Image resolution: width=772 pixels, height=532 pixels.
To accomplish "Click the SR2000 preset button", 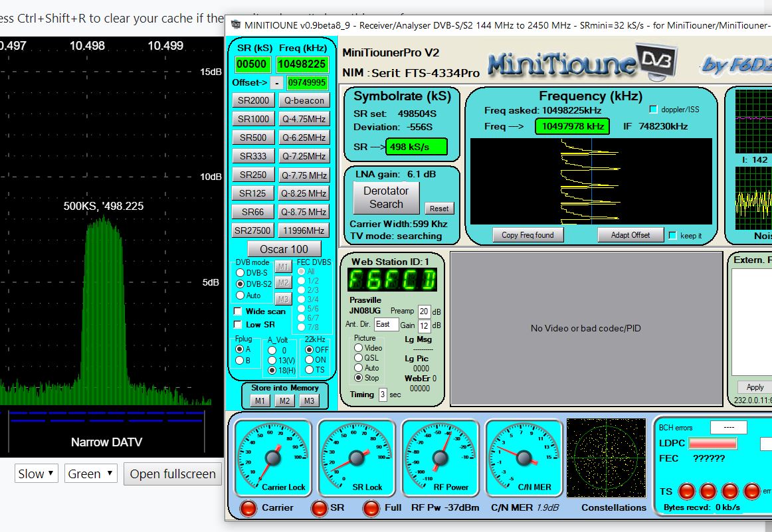I will [253, 100].
